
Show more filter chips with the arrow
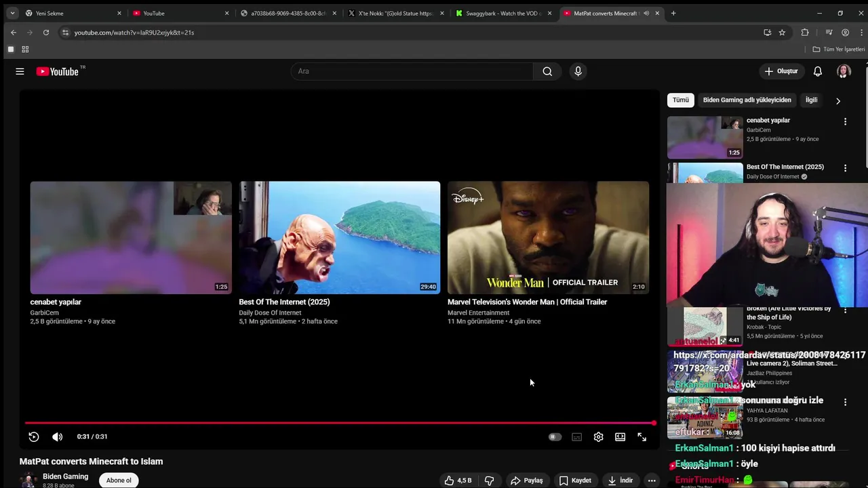click(x=838, y=101)
